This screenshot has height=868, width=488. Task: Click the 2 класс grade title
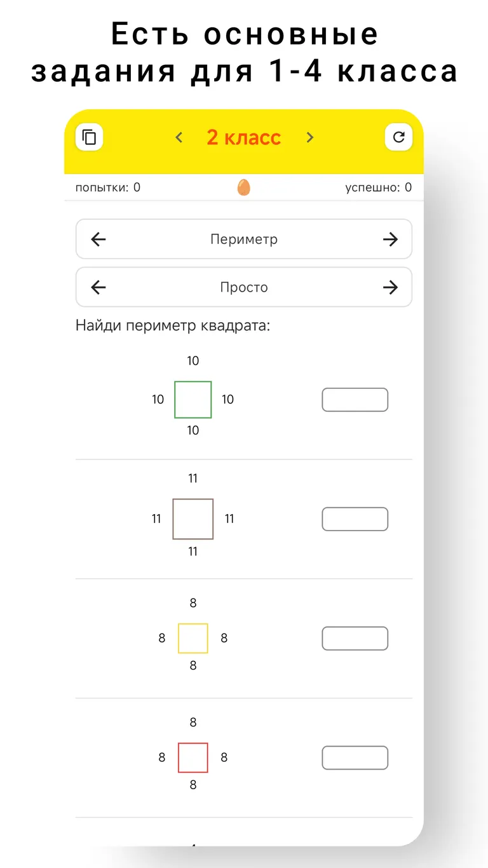(243, 137)
